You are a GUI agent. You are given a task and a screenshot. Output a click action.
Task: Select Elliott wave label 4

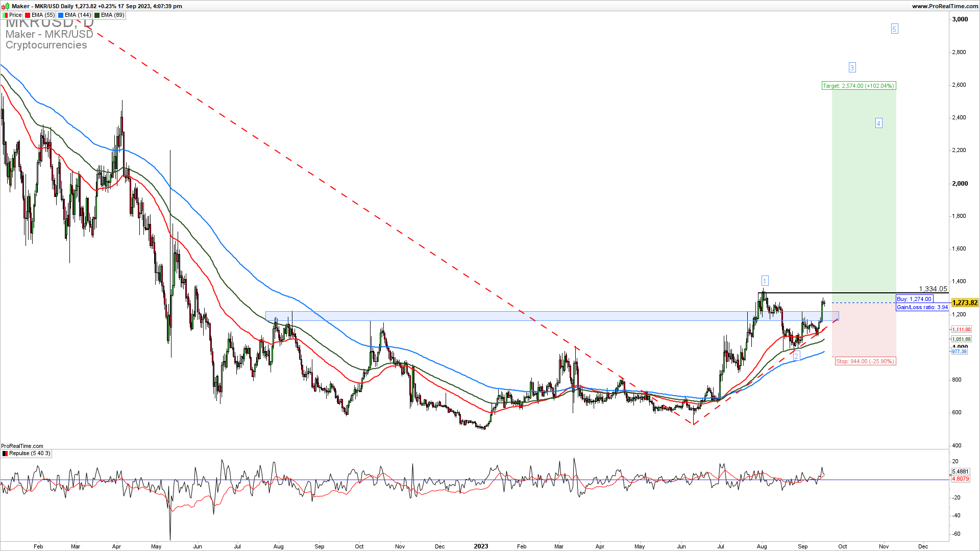coord(878,123)
